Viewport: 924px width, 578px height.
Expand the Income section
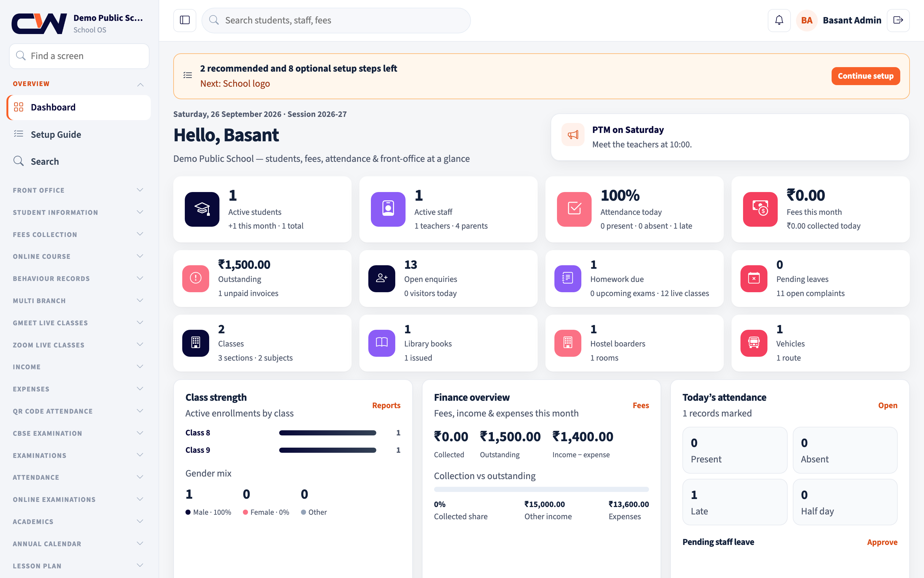pyautogui.click(x=79, y=367)
